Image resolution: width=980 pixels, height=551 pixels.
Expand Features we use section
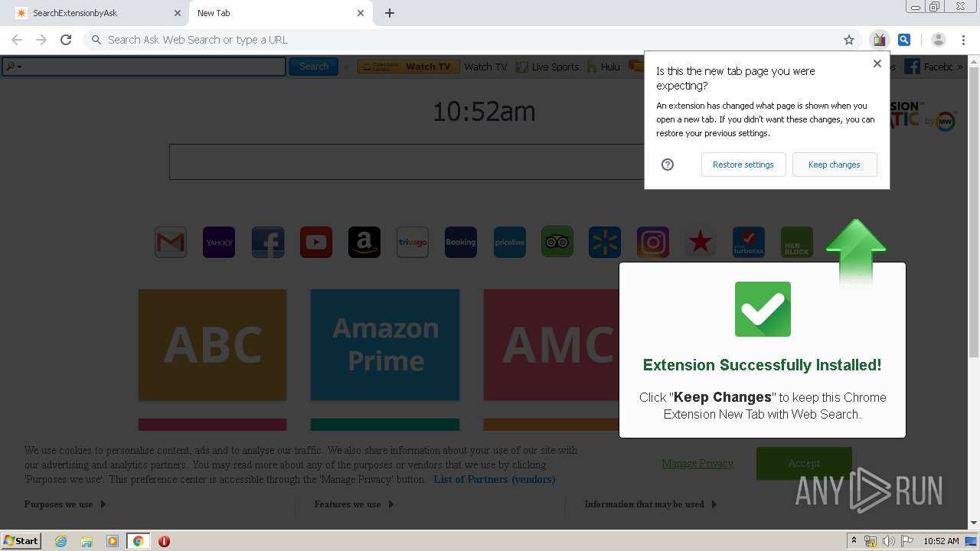click(354, 504)
